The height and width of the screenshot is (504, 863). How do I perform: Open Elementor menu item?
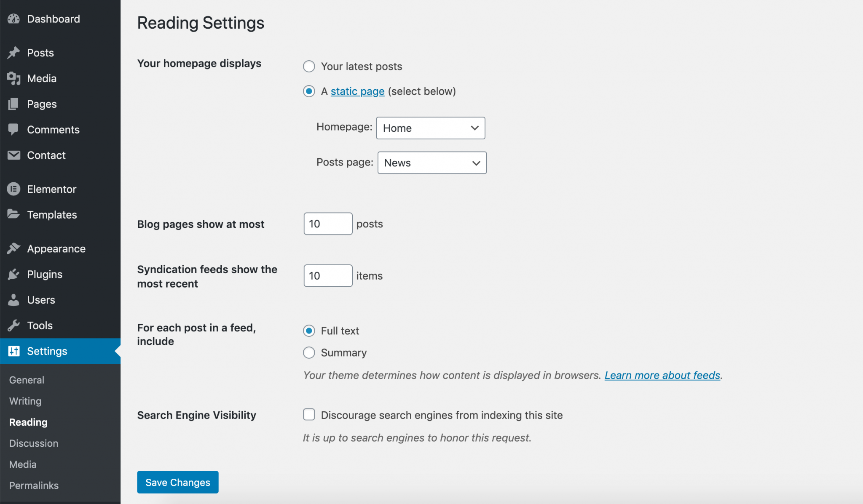click(60, 189)
